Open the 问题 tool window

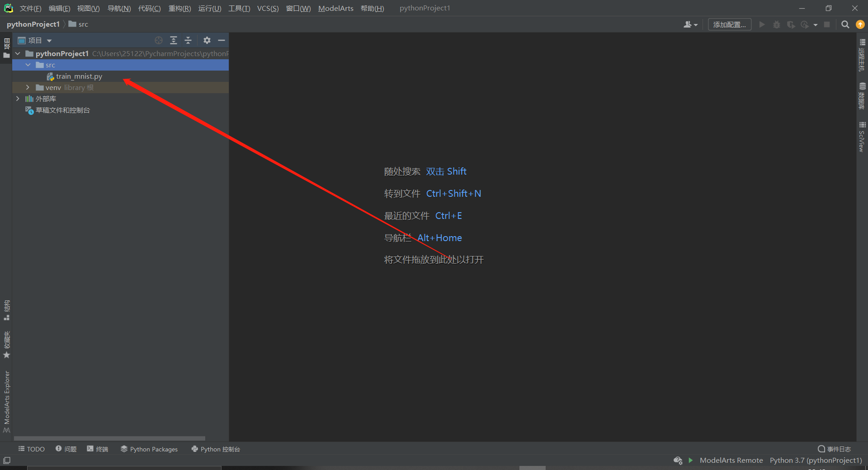click(x=66, y=449)
